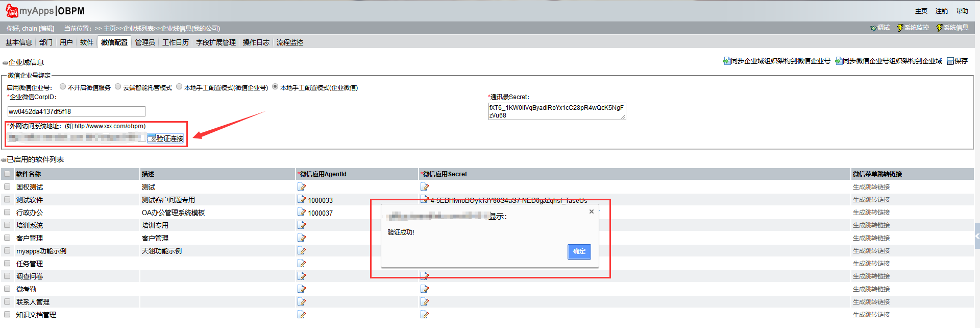The height and width of the screenshot is (328, 980).
Task: Click edit icon beside AgentId 1000033
Action: pos(302,200)
